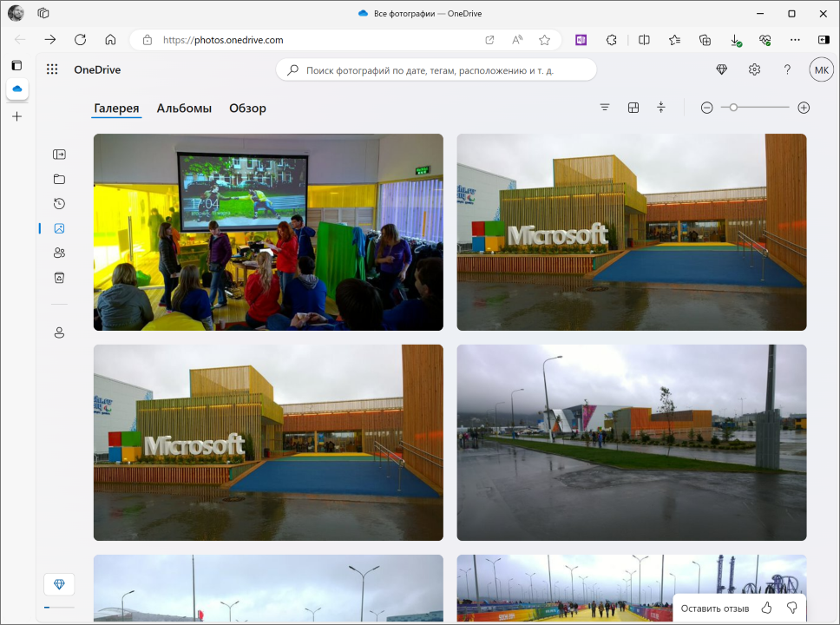The width and height of the screenshot is (840, 625).
Task: Open browser extensions puzzle icon
Action: pyautogui.click(x=611, y=40)
